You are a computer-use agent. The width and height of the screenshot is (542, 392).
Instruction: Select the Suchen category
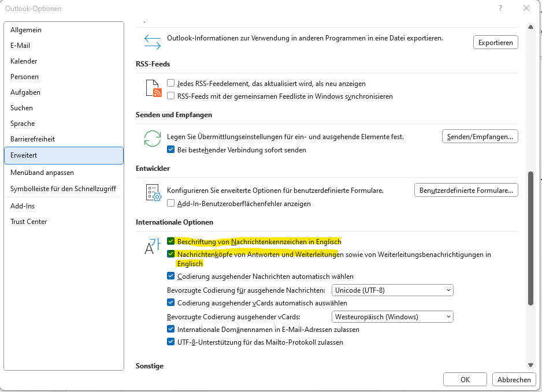(64, 108)
